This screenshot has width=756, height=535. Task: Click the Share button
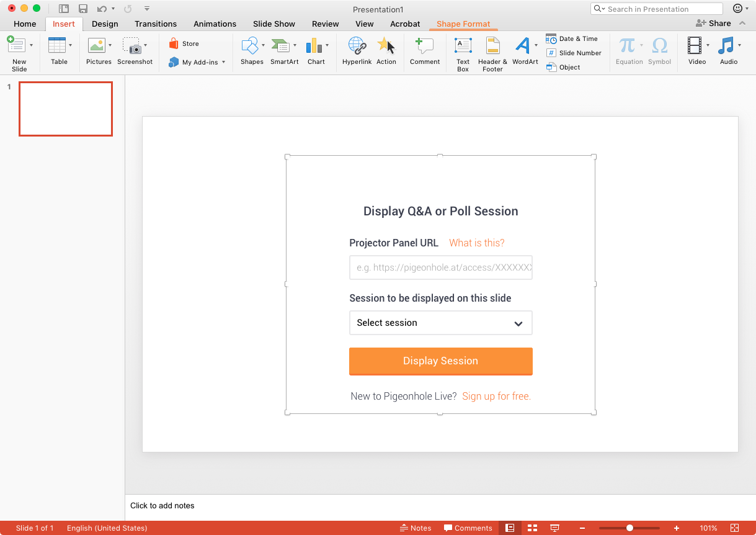713,23
